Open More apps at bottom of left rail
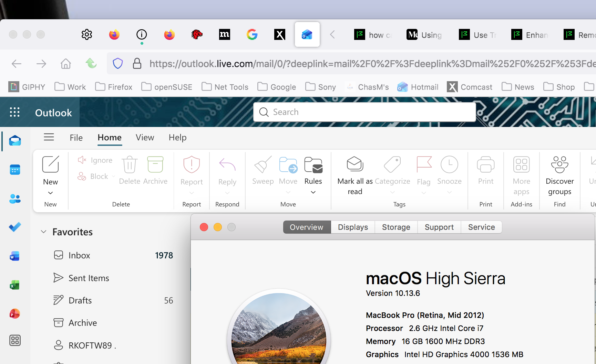This screenshot has width=596, height=364. (15, 340)
